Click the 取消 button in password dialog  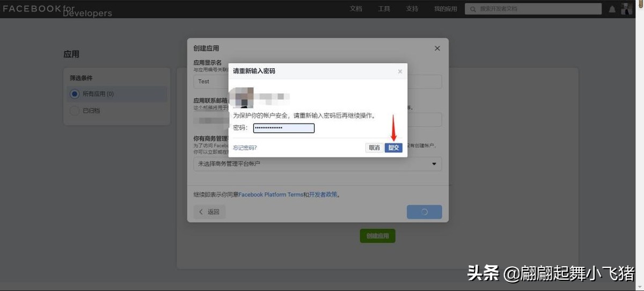tap(374, 148)
